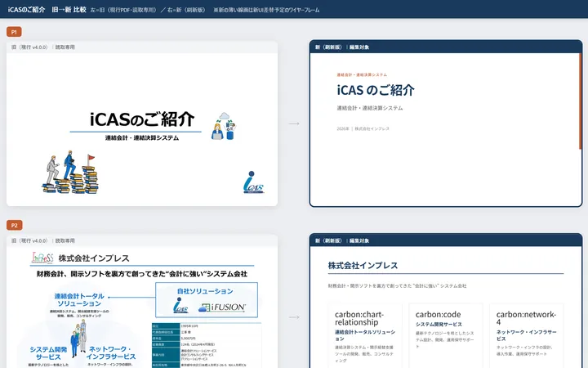Click the Impress company logo on old P2 slide

tap(42, 258)
